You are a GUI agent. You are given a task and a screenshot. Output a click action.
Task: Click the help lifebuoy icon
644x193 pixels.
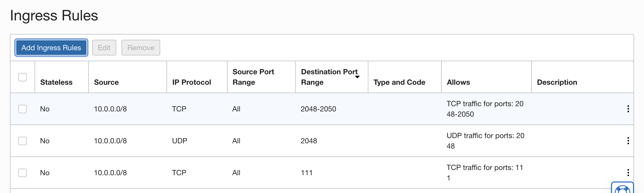coord(622,189)
